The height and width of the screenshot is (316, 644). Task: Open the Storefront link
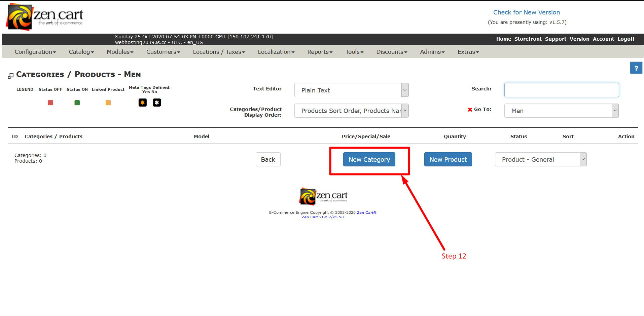tap(528, 39)
